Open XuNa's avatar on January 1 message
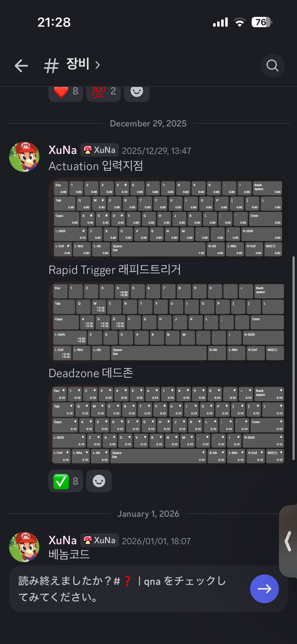 click(24, 547)
